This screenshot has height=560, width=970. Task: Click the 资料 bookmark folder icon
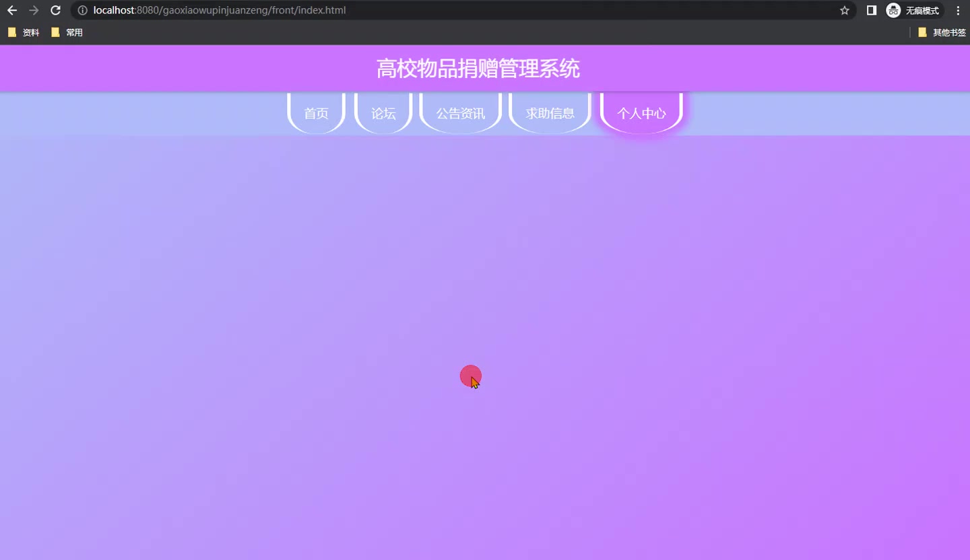point(12,32)
